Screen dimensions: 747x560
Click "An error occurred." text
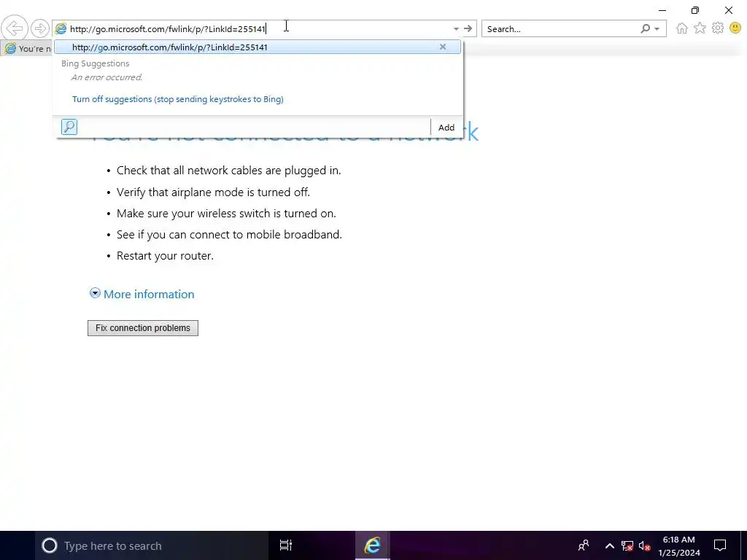(107, 77)
